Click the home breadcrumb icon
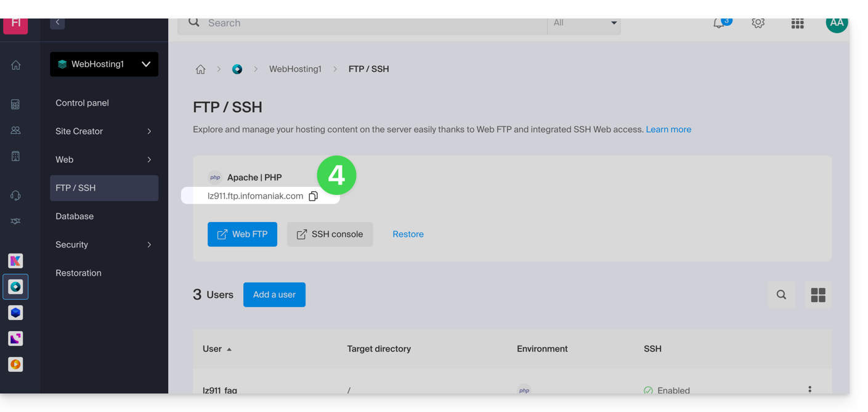Screen dimensions: 868x412 point(200,70)
